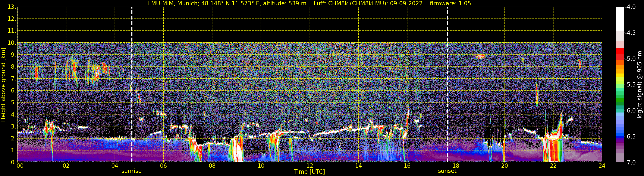Image resolution: width=644 pixels, height=176 pixels.
Task: Click the time axis tick label '12'
Action: click(310, 166)
